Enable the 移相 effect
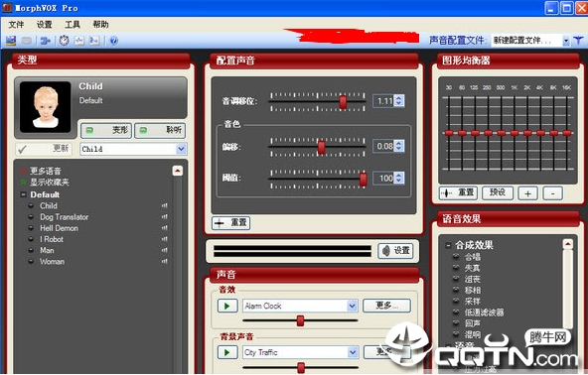This screenshot has width=588, height=375. [456, 290]
